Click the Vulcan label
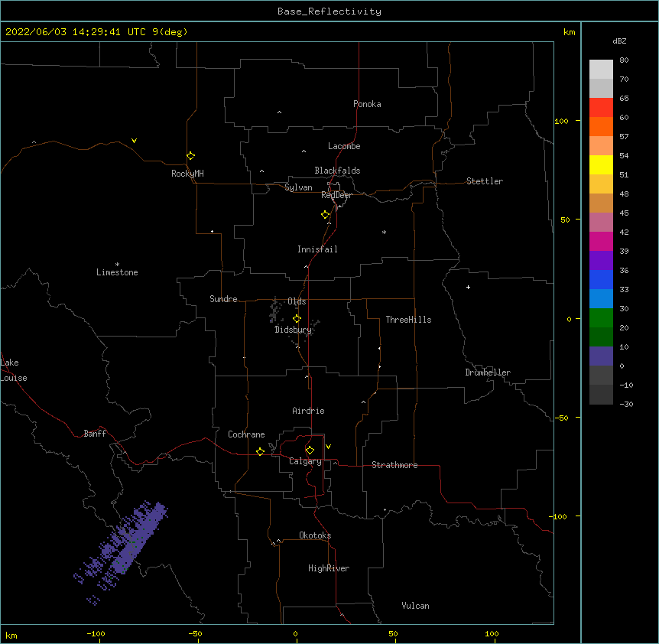 click(x=415, y=606)
